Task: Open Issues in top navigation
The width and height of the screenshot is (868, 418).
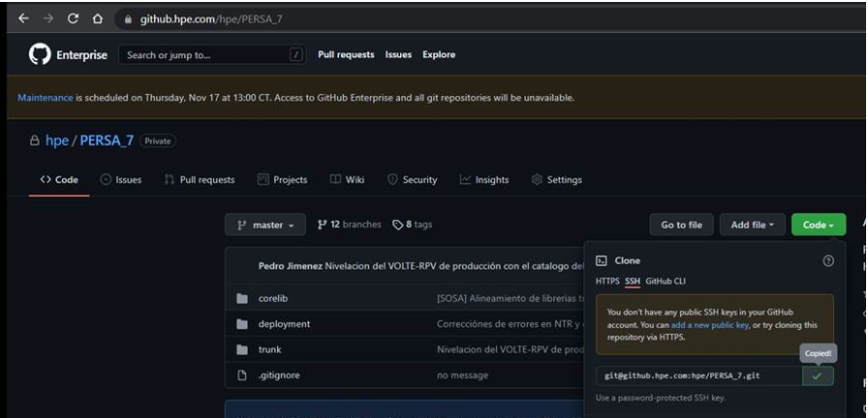Action: click(398, 54)
